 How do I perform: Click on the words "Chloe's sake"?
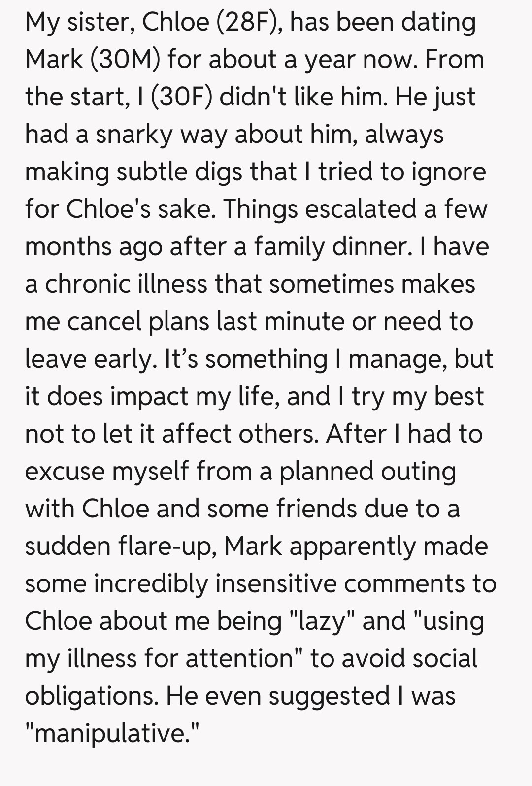pos(140,209)
